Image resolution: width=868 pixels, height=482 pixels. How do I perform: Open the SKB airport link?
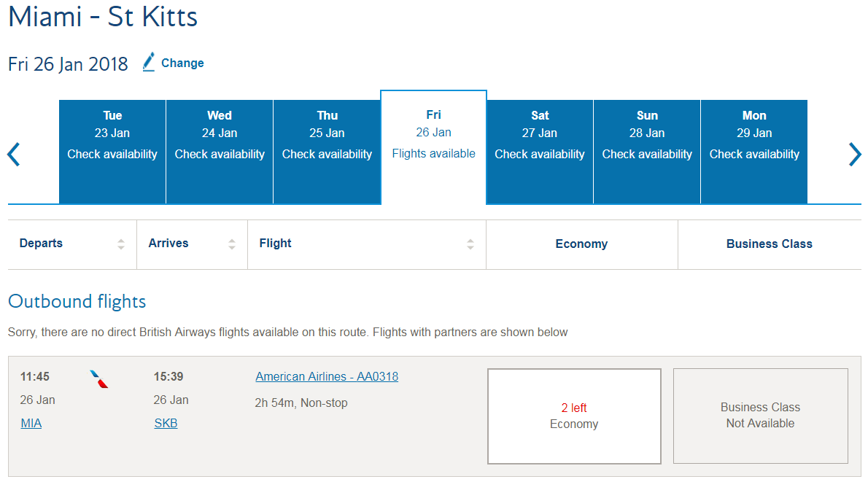166,424
